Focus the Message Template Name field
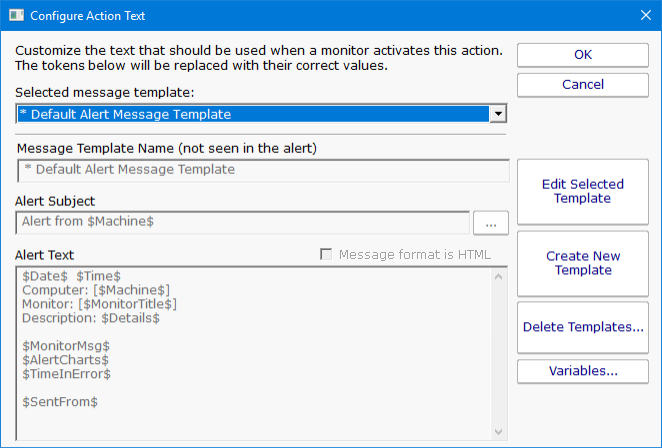Image resolution: width=662 pixels, height=448 pixels. tap(262, 170)
